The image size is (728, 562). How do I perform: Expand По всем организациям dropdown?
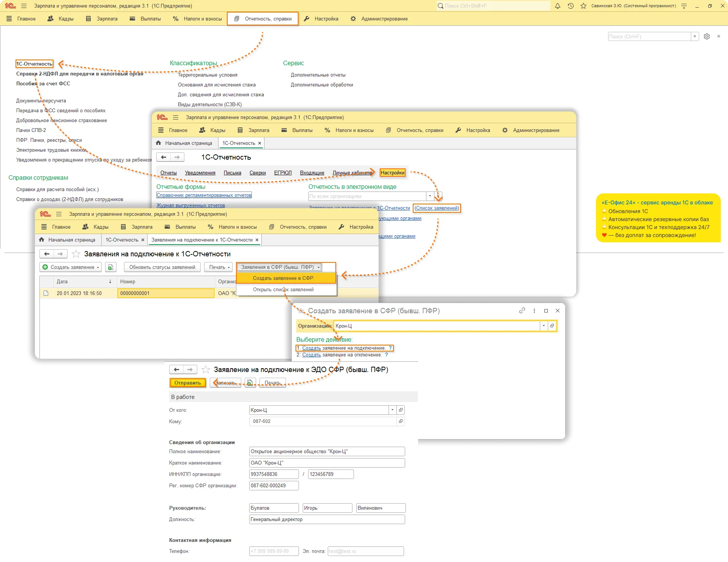[x=430, y=196]
